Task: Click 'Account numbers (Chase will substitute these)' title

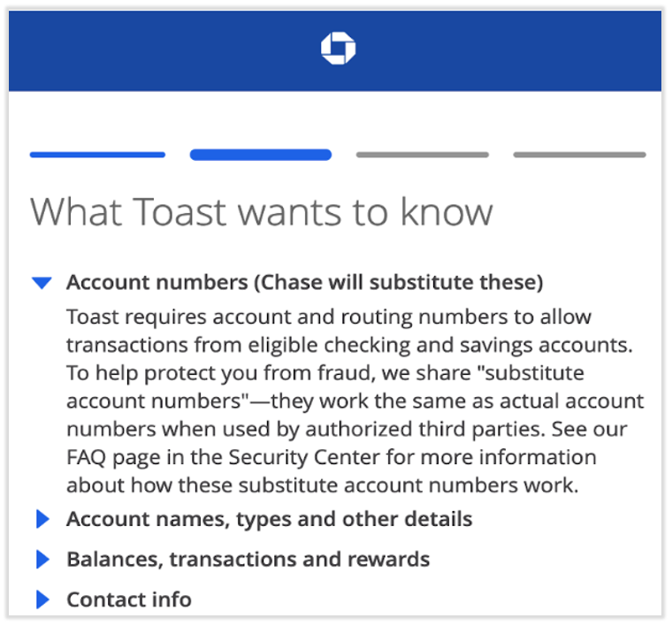Action: tap(304, 283)
